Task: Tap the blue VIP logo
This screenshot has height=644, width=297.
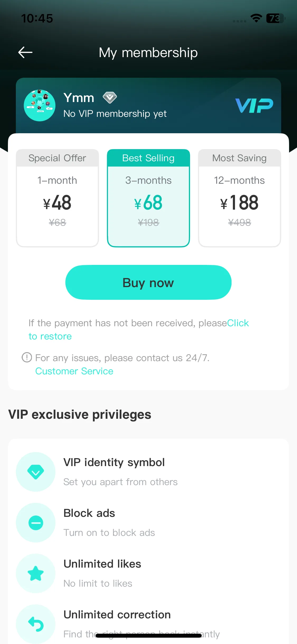Action: pyautogui.click(x=254, y=105)
